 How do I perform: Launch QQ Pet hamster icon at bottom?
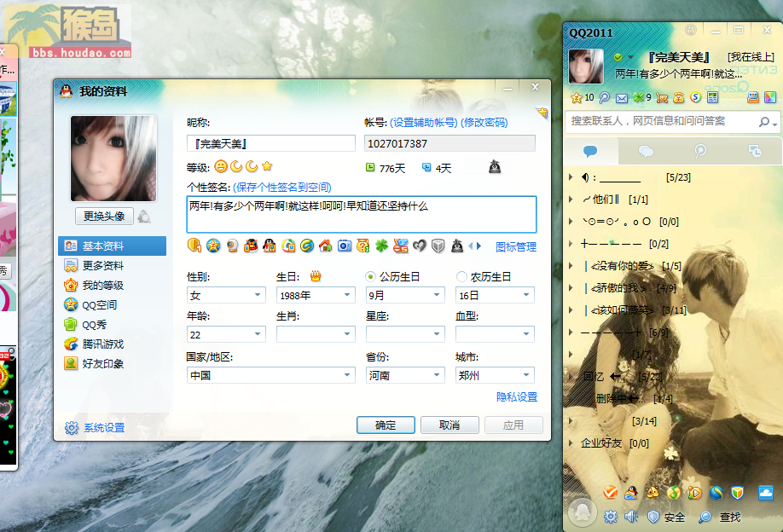pos(652,493)
